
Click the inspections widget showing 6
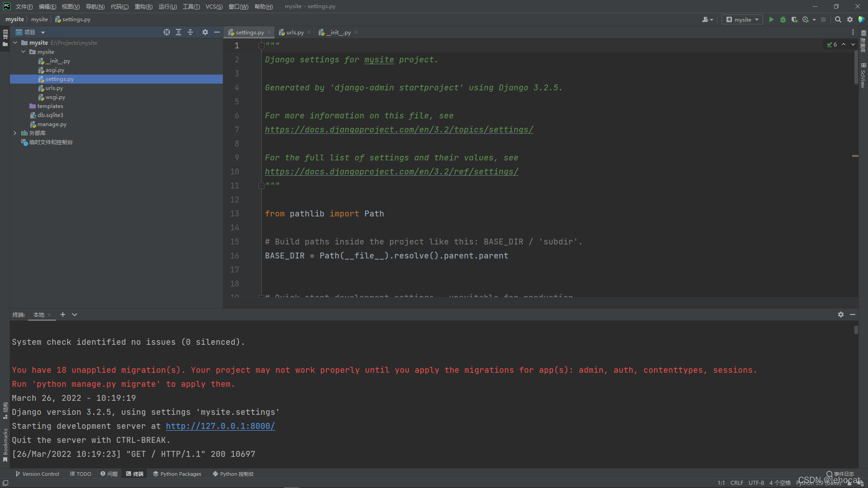[x=832, y=45]
